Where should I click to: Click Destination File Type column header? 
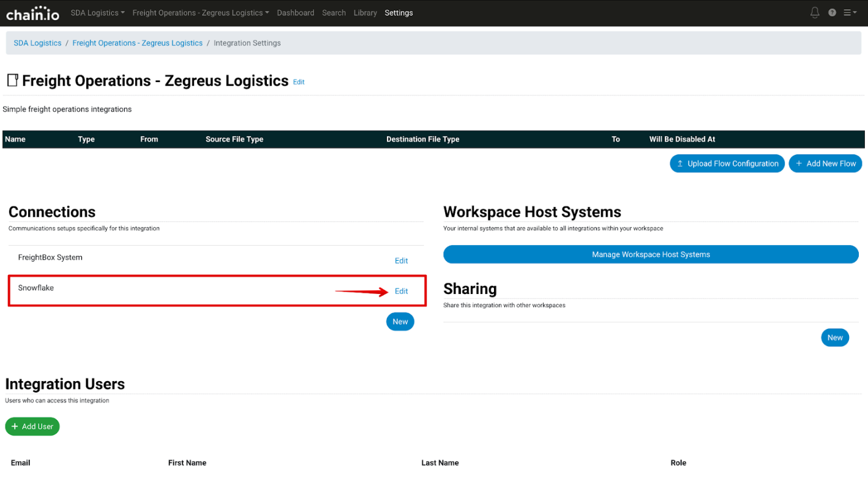pos(423,140)
